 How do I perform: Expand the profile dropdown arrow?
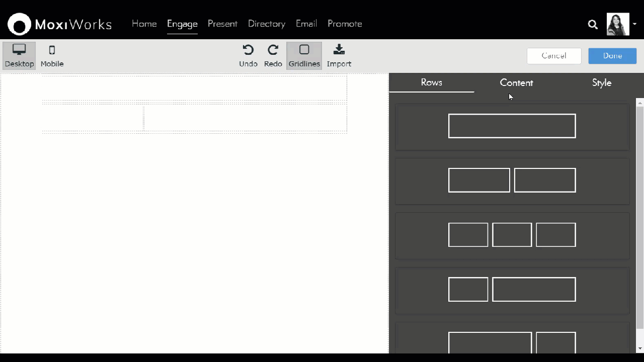[x=635, y=24]
